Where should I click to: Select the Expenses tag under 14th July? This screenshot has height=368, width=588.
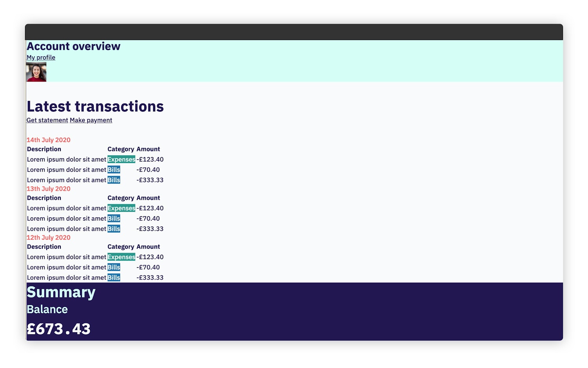pos(121,159)
